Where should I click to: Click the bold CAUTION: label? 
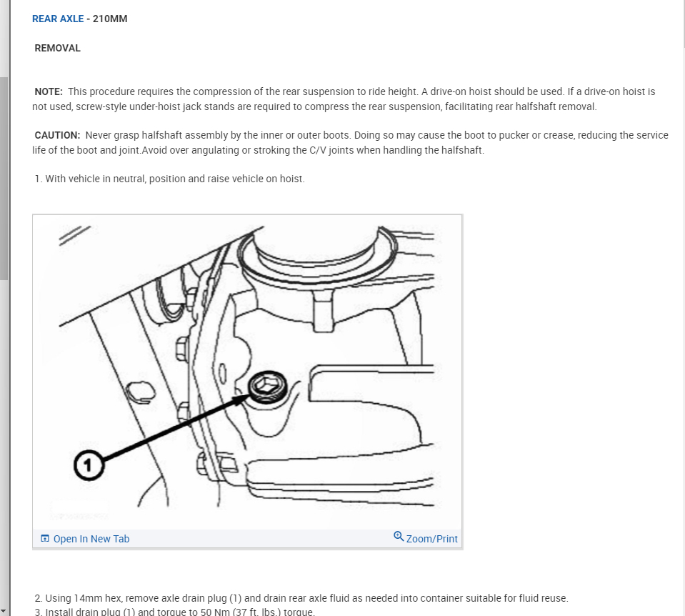[x=57, y=136]
